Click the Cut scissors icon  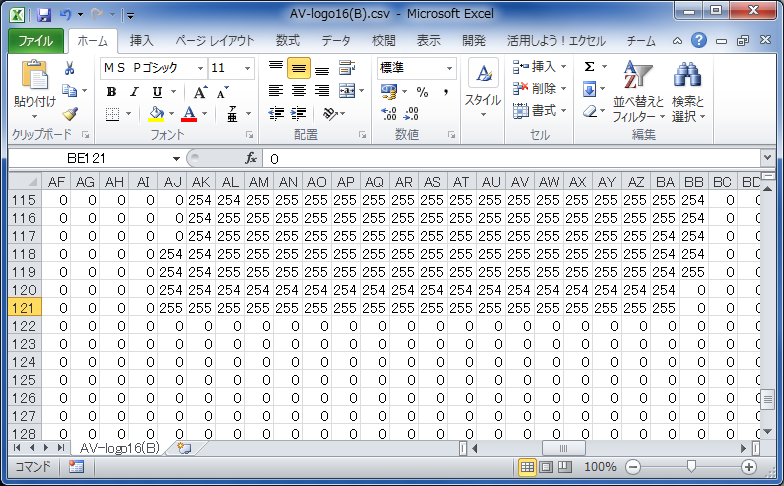click(70, 68)
